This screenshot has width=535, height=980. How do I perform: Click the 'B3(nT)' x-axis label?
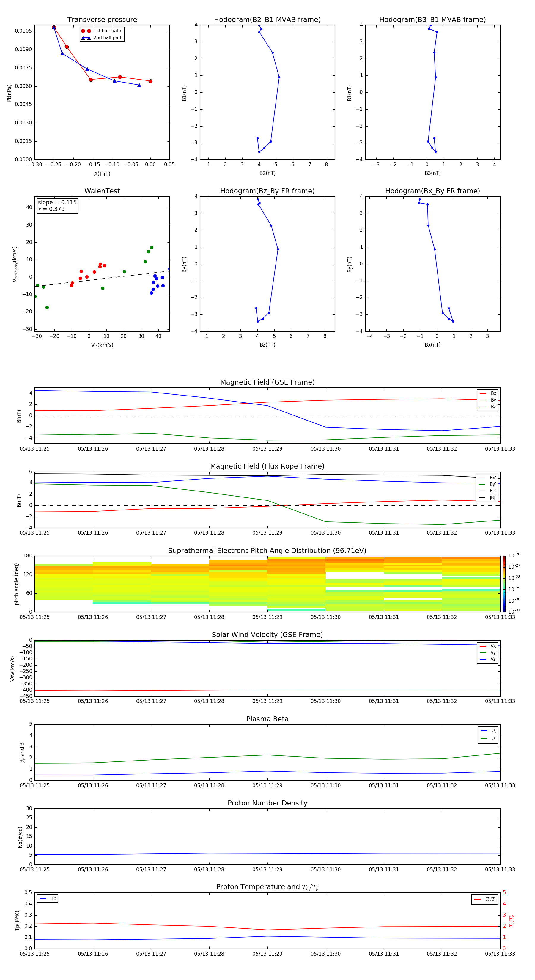432,173
